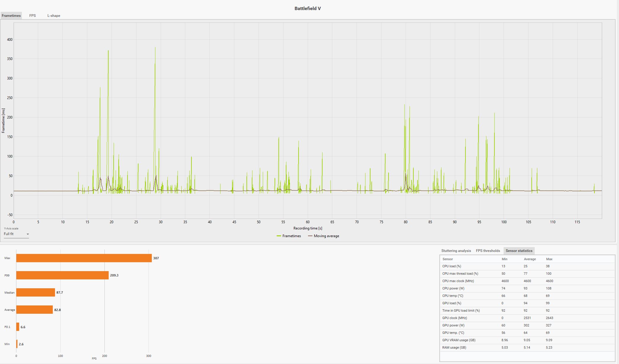Screen dimensions: 619x364
Task: Switch to the FPS chart tab
Action: [33, 16]
